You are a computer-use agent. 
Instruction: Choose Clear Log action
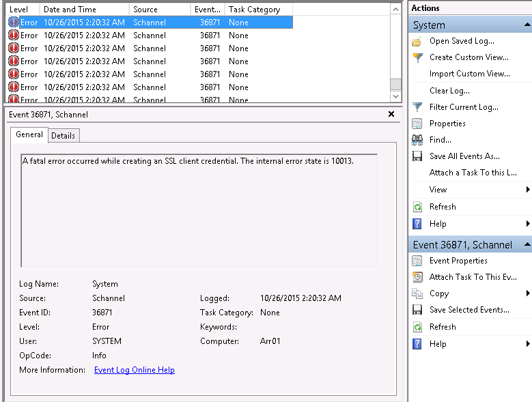click(449, 91)
